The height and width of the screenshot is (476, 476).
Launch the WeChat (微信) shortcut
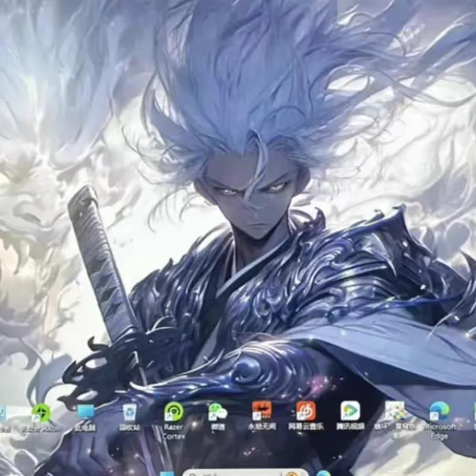(x=218, y=416)
